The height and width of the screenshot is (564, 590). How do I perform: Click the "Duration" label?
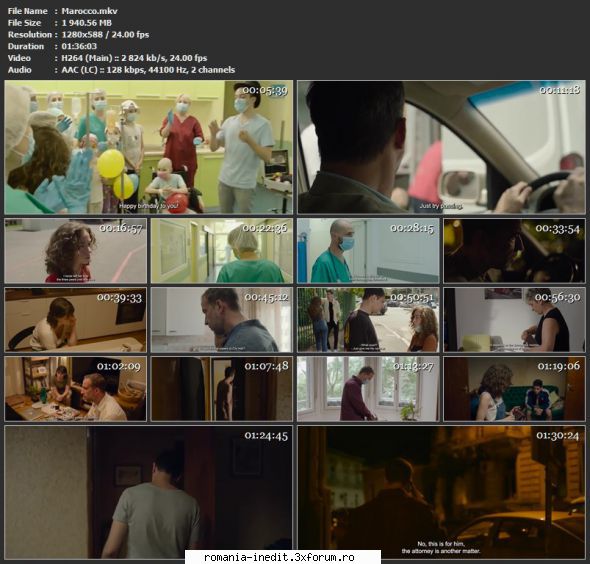[x=26, y=46]
